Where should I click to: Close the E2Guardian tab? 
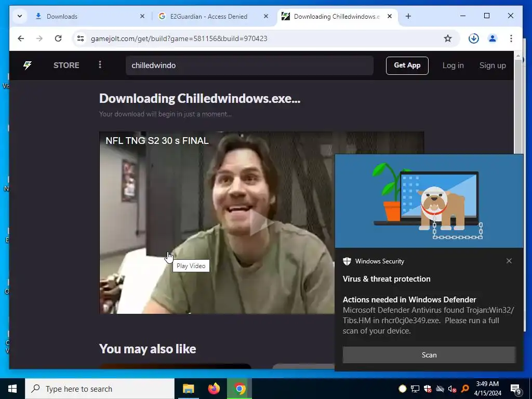tap(266, 16)
